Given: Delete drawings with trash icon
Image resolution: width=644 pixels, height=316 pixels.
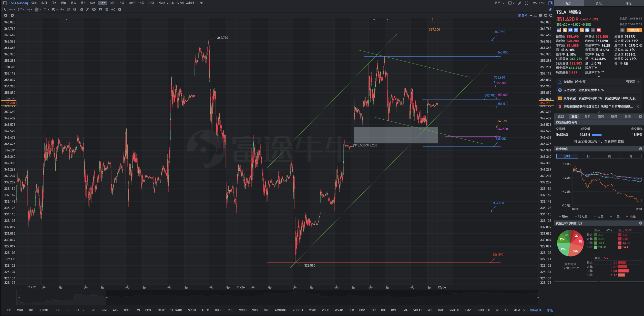Looking at the screenshot, I should coord(107,9).
